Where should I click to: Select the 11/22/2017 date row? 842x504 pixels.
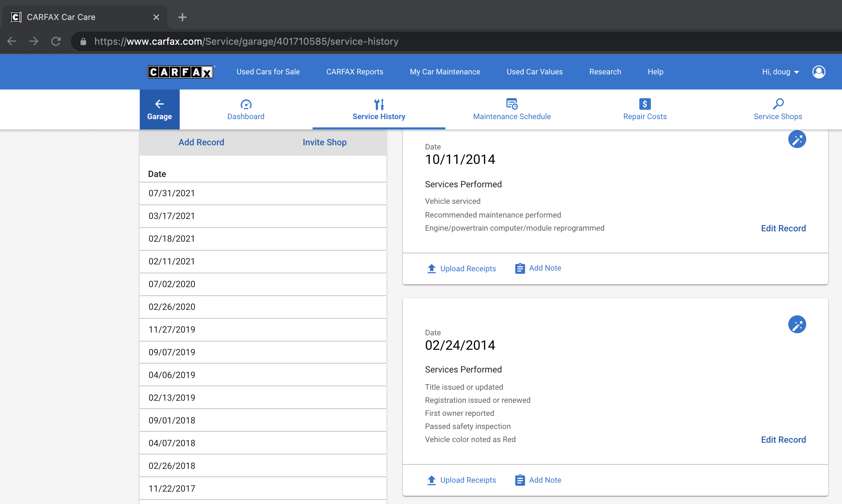[263, 489]
